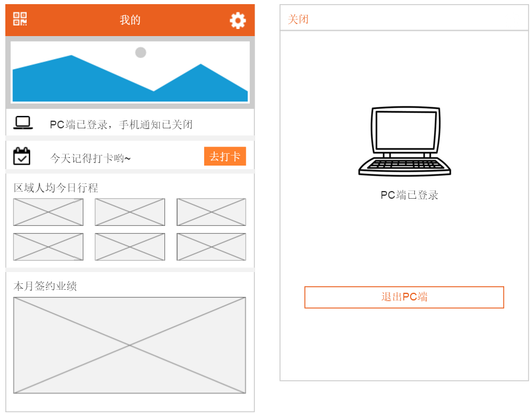Click the 退出PC端 button

404,297
